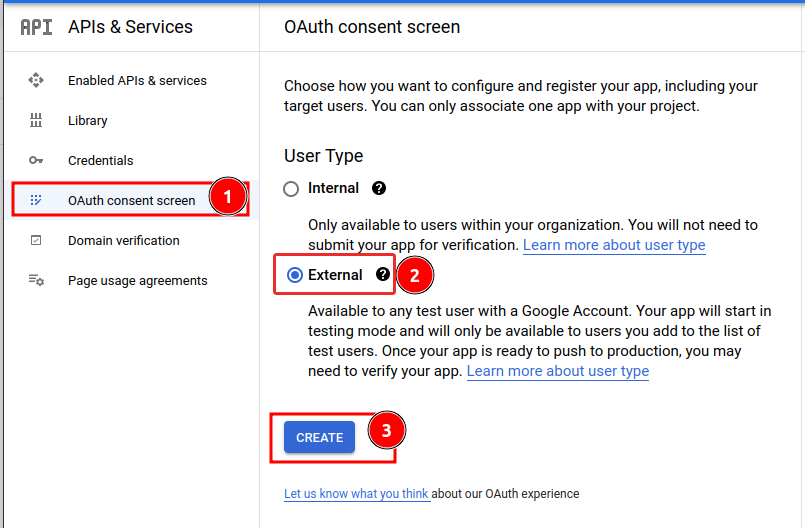
Task: Click the blue CREATE button
Action: 319,437
